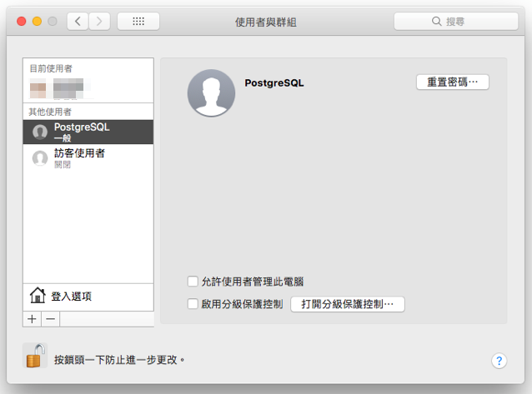
Task: Click the PostgreSQL name in the detail pane
Action: 274,83
